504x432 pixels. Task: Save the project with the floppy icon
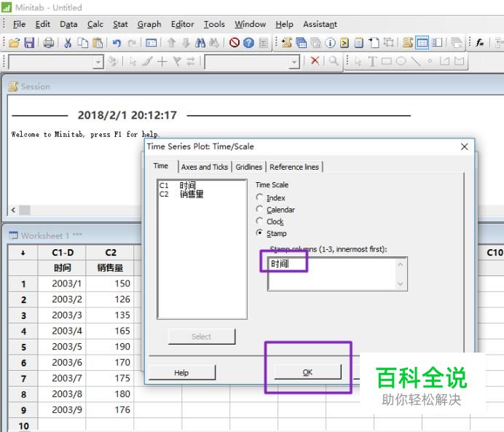pyautogui.click(x=29, y=43)
